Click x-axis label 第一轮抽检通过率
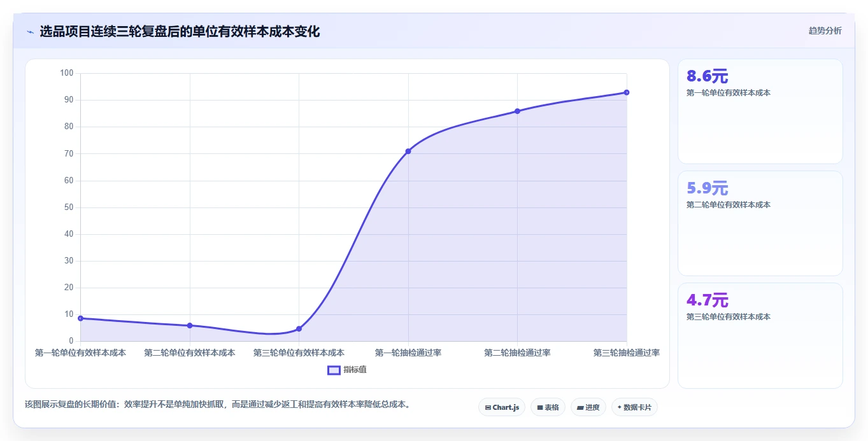 (x=408, y=353)
